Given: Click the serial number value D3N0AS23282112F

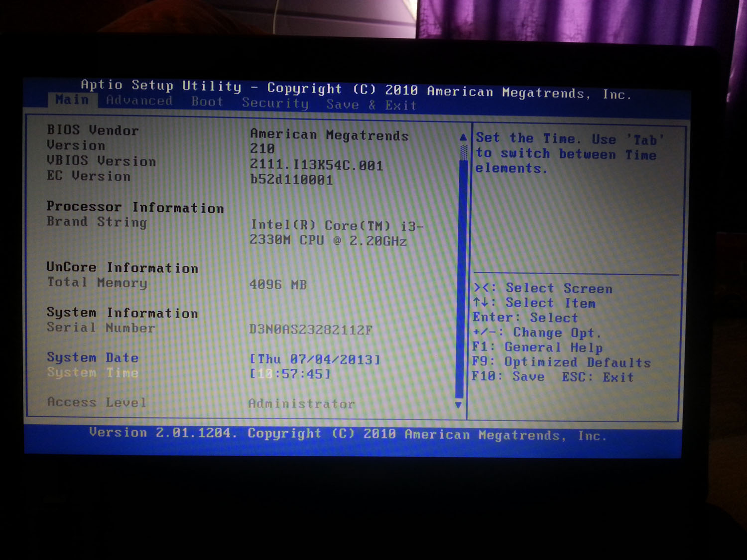Looking at the screenshot, I should (x=311, y=330).
